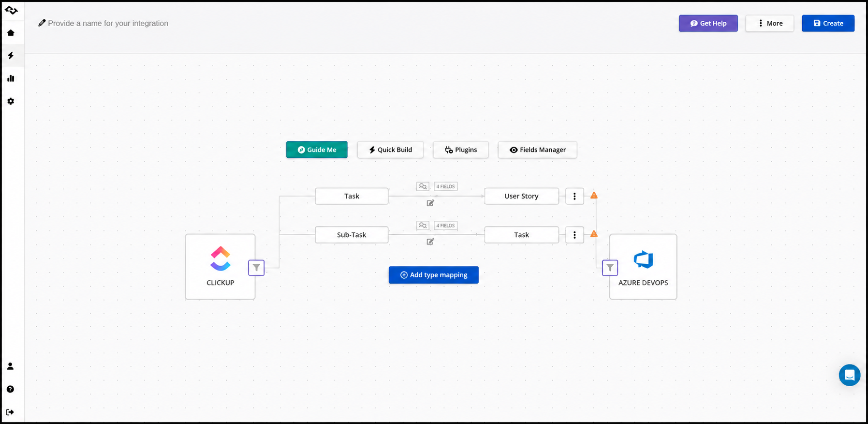This screenshot has width=868, height=424.
Task: Open the Plugins button
Action: pyautogui.click(x=461, y=150)
